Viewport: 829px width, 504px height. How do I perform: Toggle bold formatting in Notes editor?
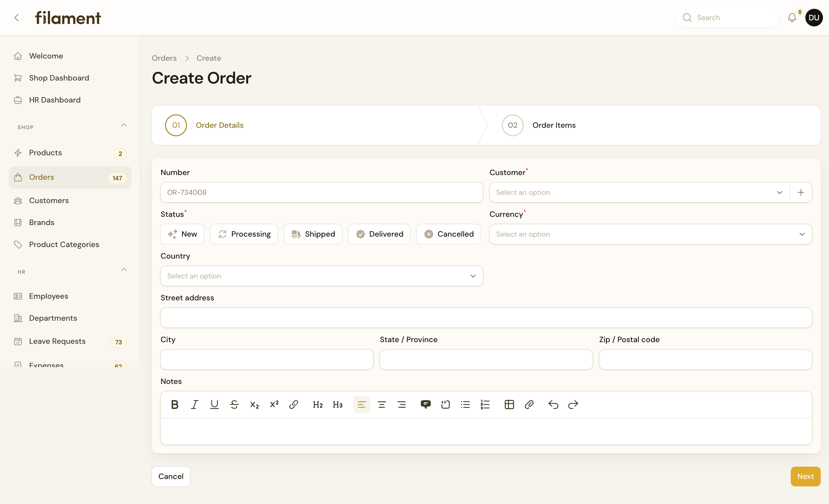175,405
